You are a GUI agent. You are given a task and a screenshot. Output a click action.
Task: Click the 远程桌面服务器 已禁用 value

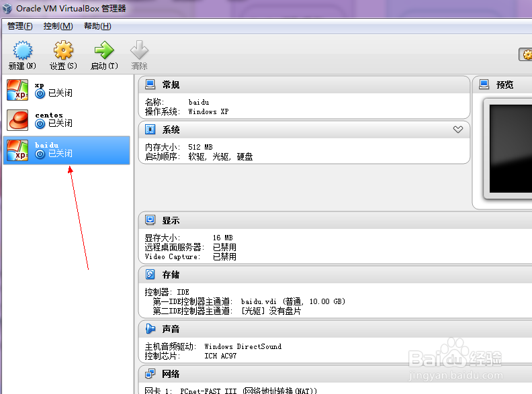[224, 247]
